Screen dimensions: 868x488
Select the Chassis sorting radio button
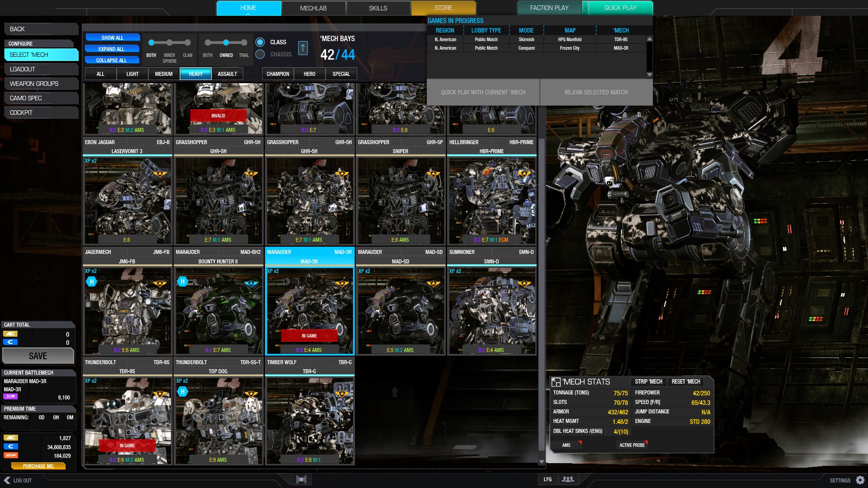tap(260, 54)
